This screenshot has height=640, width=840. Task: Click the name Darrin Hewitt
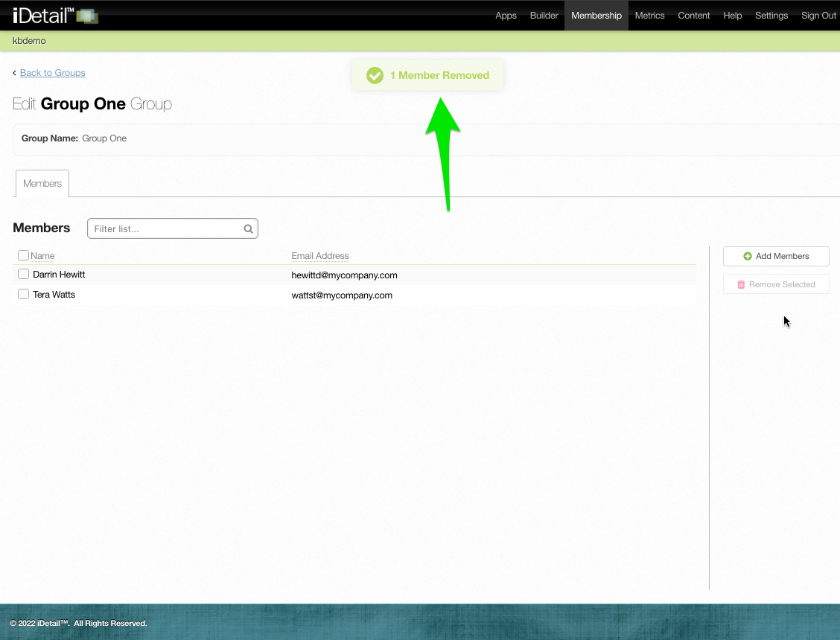pyautogui.click(x=59, y=275)
